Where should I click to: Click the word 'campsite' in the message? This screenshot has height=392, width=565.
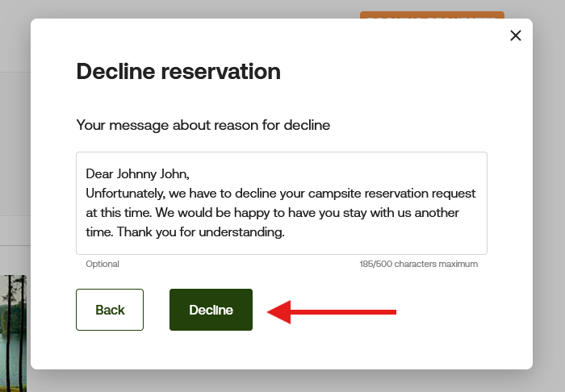click(334, 194)
